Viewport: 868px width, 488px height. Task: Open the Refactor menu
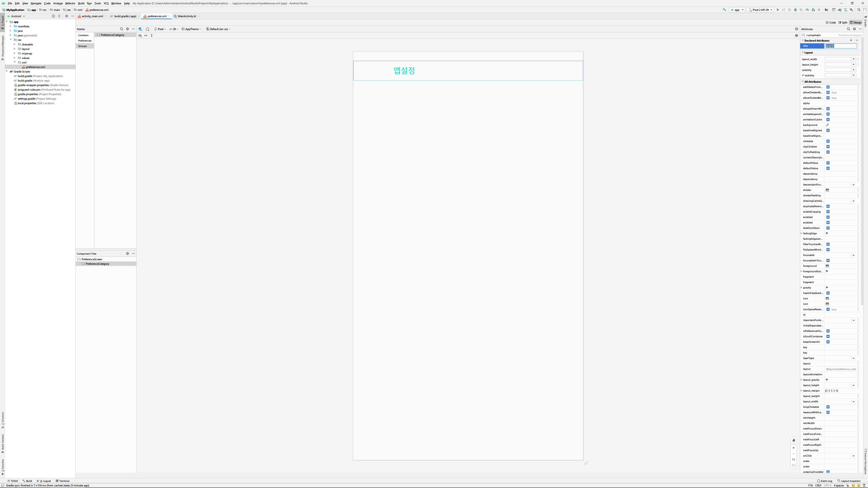70,3
